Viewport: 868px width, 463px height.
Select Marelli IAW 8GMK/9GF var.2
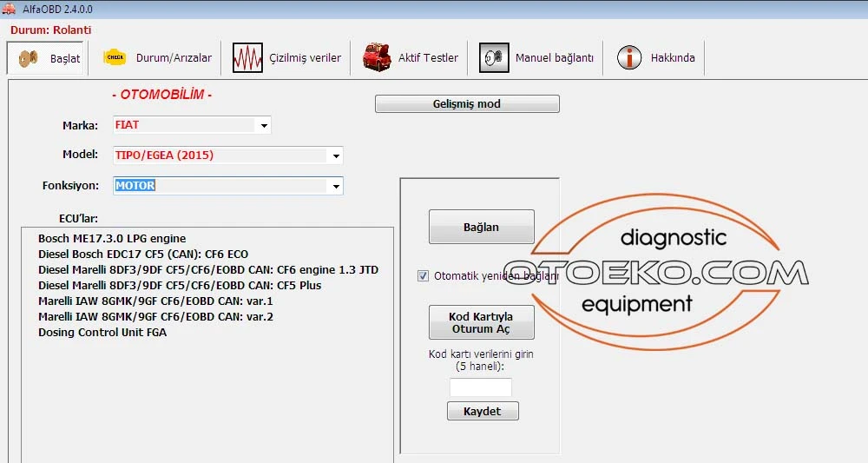pyautogui.click(x=155, y=317)
